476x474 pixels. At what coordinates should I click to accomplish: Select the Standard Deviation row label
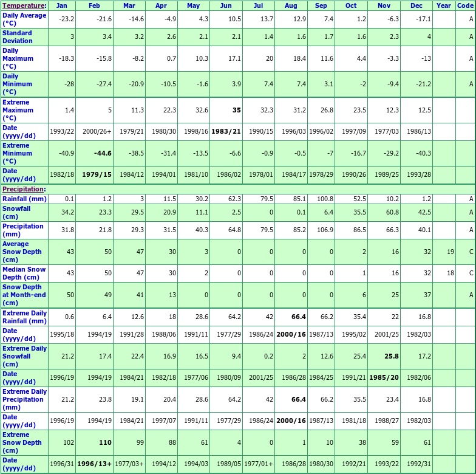pos(18,36)
